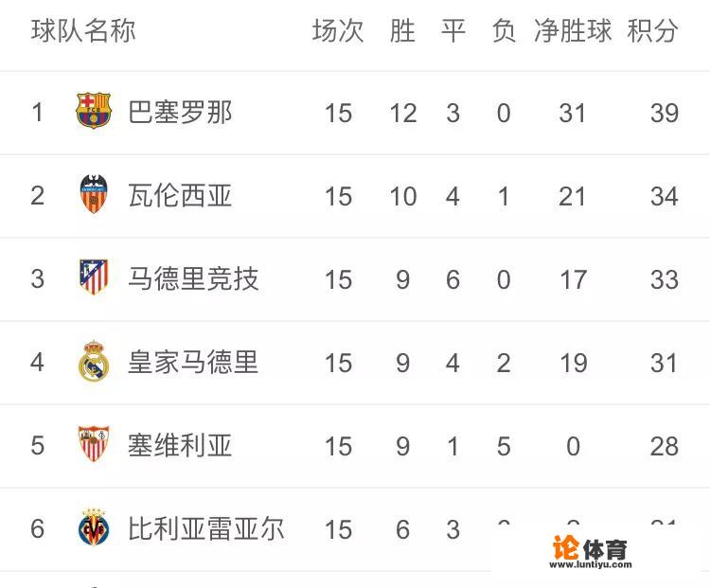Click the 球队名称 column header
Screen dimensions: 710x588
(83, 30)
